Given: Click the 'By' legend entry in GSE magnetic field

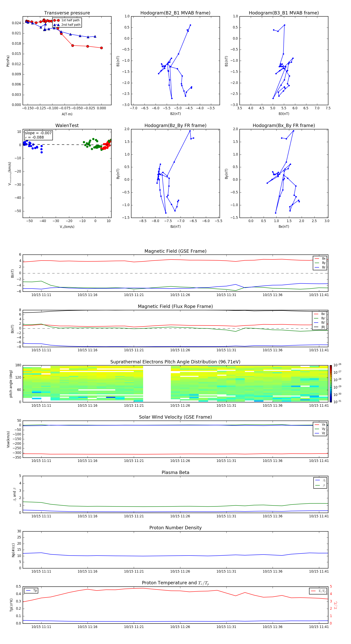Looking at the screenshot, I should coord(320,263).
